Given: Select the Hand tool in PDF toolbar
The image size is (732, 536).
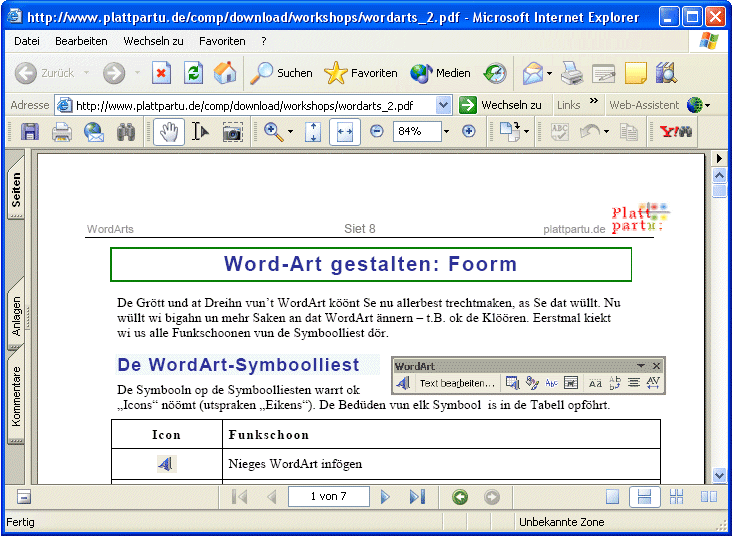Looking at the screenshot, I should (x=168, y=131).
